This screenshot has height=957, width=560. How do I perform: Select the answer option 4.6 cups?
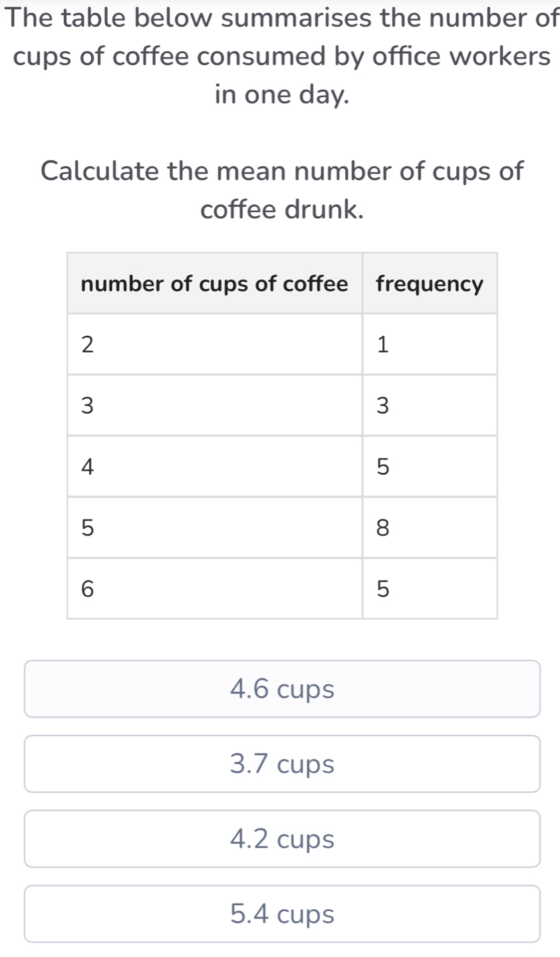click(280, 689)
